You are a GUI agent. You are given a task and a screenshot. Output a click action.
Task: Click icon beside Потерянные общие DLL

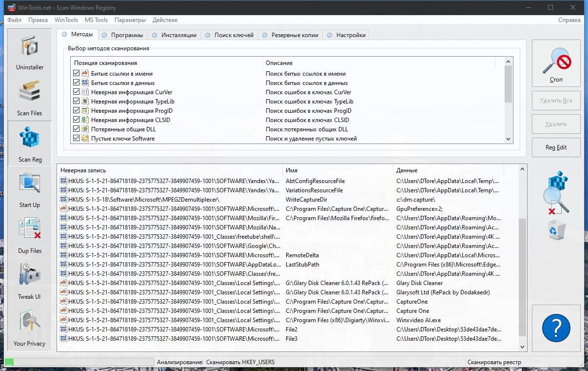point(84,129)
